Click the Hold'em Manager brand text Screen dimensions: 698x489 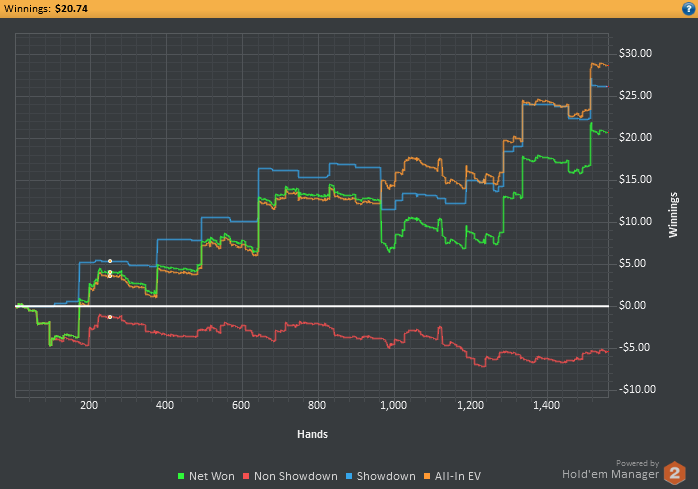point(610,474)
